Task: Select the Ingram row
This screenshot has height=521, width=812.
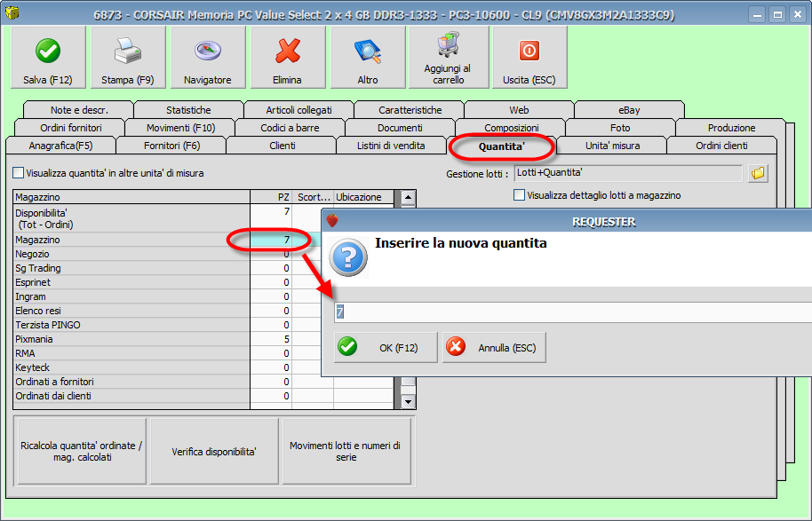Action: [x=131, y=296]
